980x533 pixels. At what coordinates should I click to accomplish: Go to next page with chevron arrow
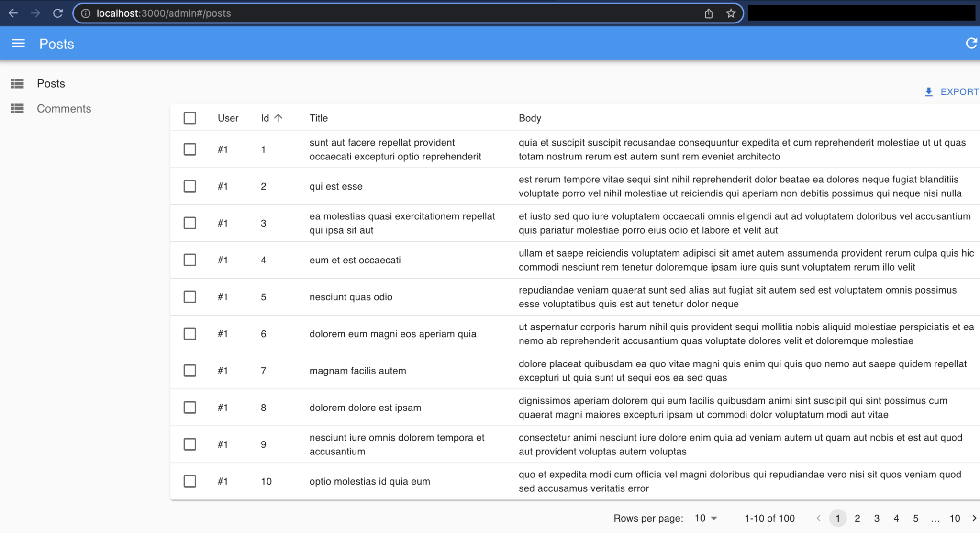click(974, 518)
